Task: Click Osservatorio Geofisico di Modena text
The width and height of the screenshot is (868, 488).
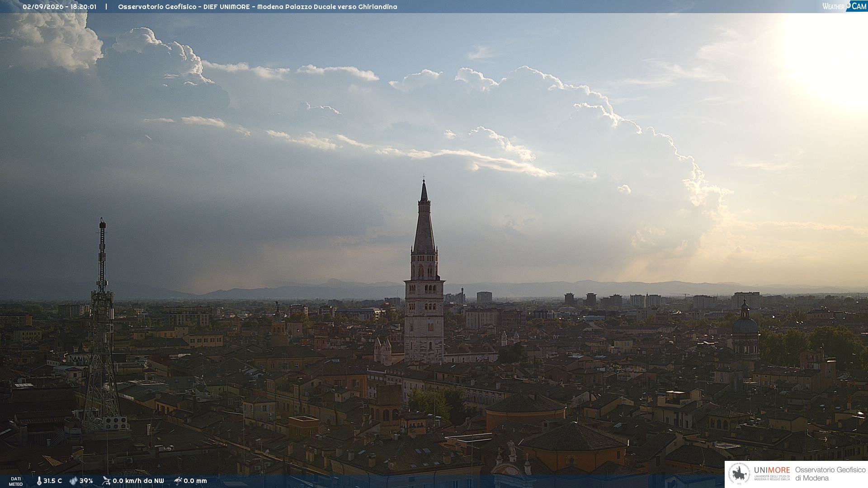Action: [x=830, y=474]
